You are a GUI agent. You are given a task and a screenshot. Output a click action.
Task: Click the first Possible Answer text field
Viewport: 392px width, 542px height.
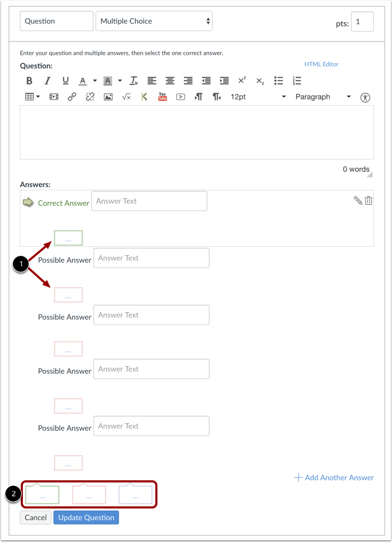(152, 258)
